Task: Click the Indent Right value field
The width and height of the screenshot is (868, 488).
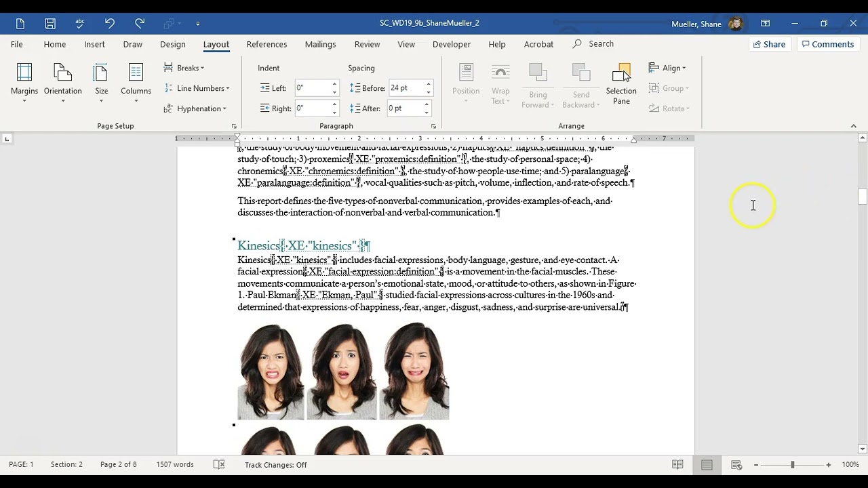Action: 312,108
